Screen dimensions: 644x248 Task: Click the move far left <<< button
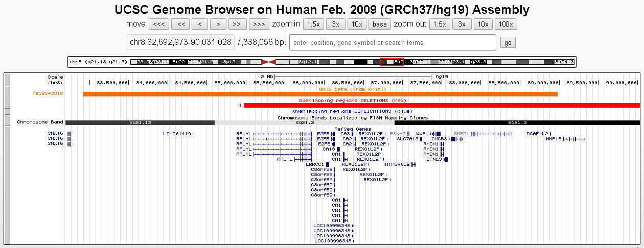(x=158, y=24)
